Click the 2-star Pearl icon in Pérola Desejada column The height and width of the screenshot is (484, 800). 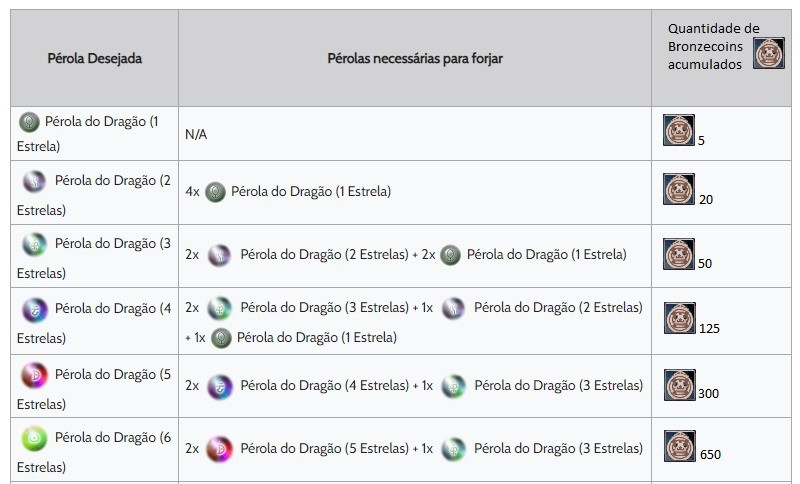(x=34, y=182)
